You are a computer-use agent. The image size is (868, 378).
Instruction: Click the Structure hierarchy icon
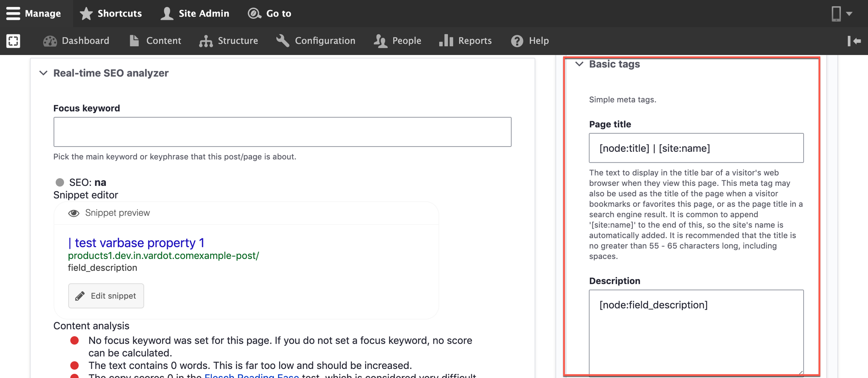tap(206, 41)
